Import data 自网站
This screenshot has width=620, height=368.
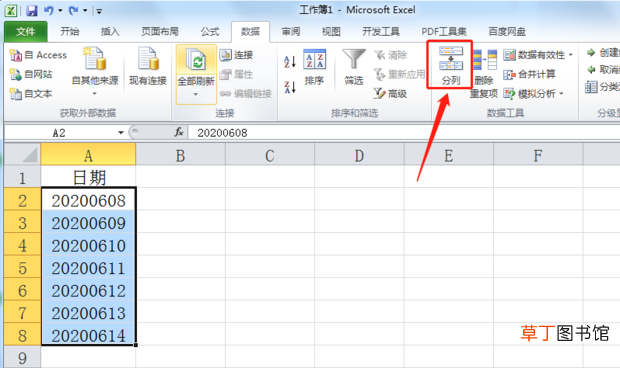(31, 74)
